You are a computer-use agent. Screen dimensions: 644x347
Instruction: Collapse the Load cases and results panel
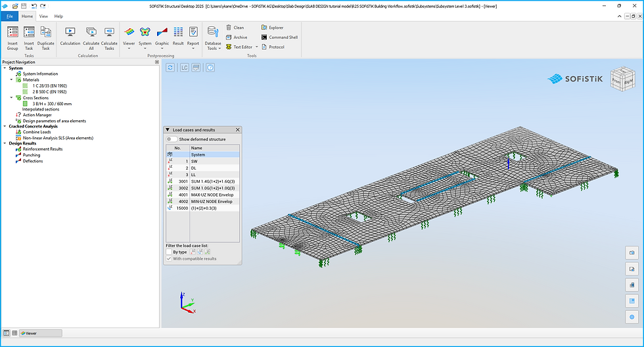168,129
